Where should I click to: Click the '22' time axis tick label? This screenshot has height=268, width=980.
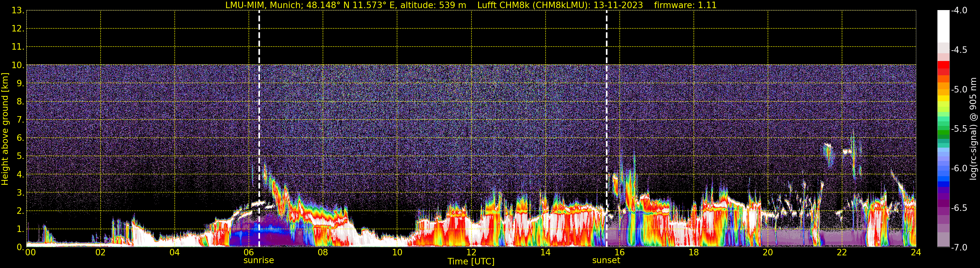[842, 252]
